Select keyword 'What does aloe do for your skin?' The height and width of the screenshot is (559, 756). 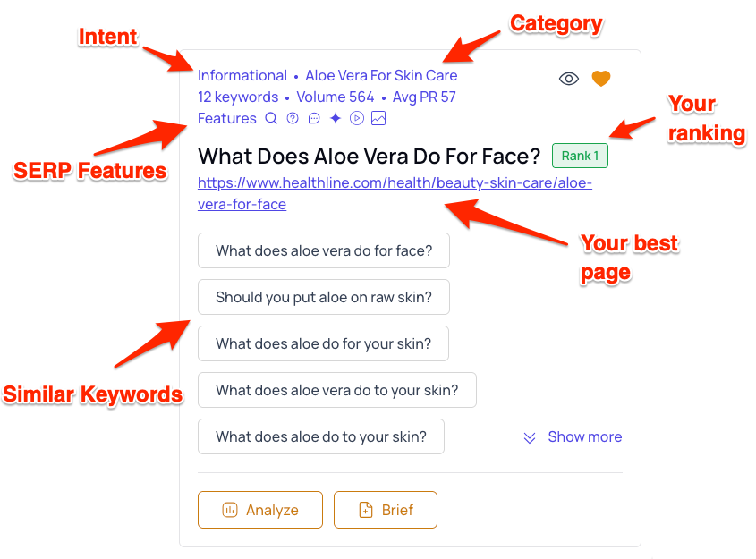point(323,343)
